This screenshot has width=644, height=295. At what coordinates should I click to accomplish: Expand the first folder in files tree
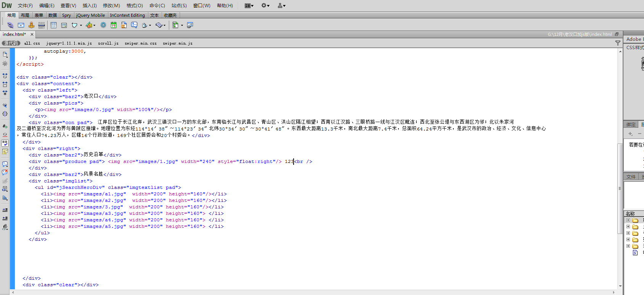tap(628, 220)
